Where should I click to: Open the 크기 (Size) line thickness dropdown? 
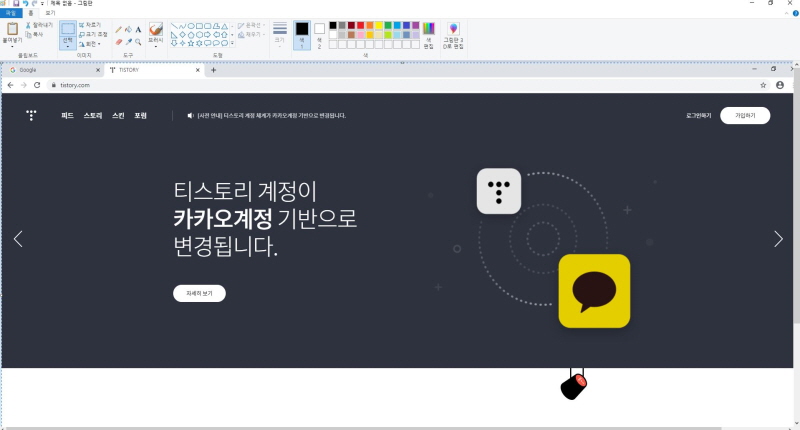(280, 35)
